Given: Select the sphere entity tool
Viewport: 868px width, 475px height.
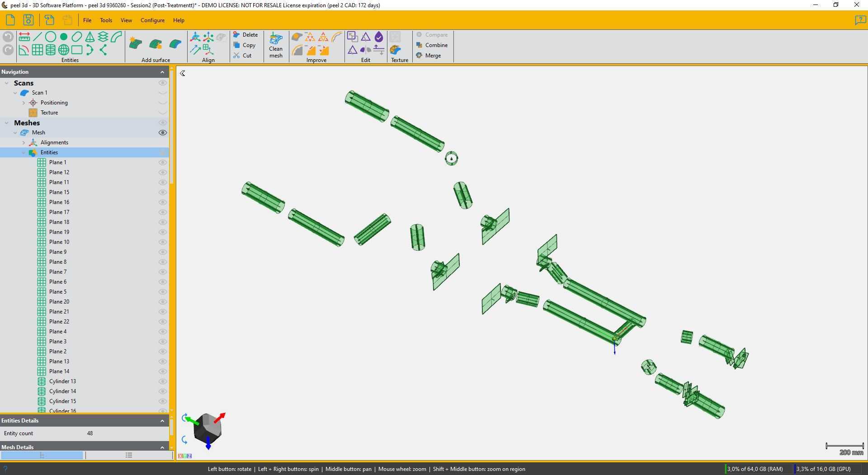Looking at the screenshot, I should pyautogui.click(x=64, y=50).
